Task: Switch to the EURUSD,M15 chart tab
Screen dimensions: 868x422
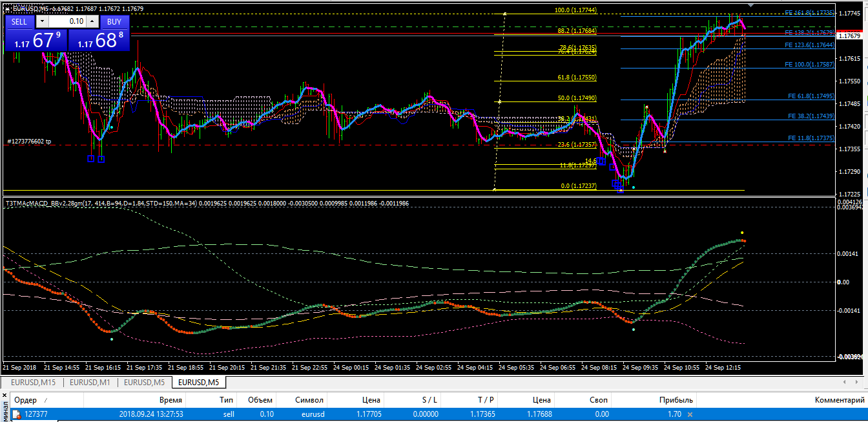Action: pos(34,382)
